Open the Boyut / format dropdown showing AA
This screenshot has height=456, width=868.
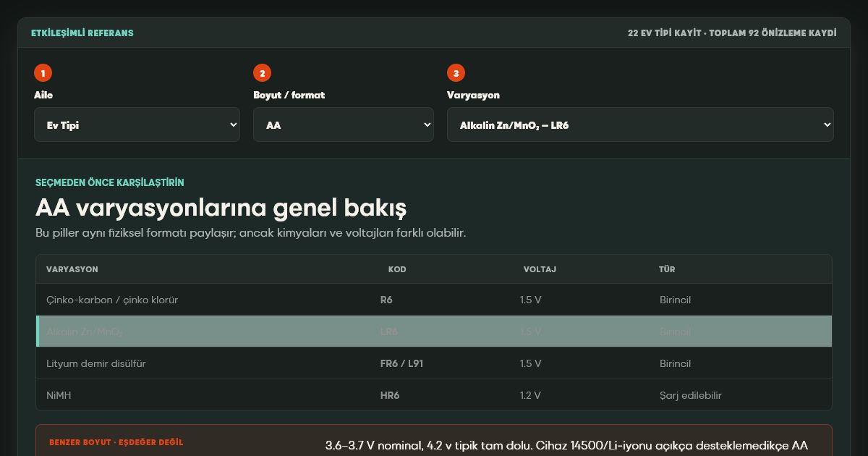[x=344, y=124]
